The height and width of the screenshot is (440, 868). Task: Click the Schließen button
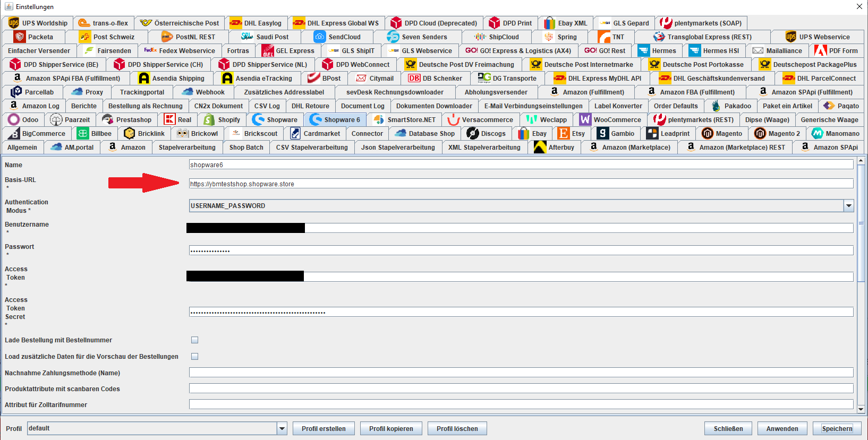pos(728,428)
